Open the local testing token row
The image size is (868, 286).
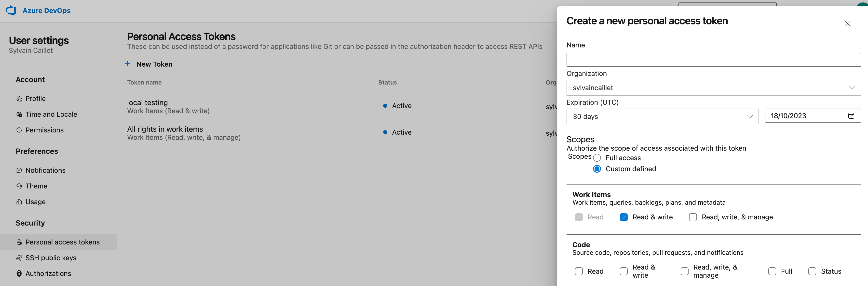click(x=337, y=107)
